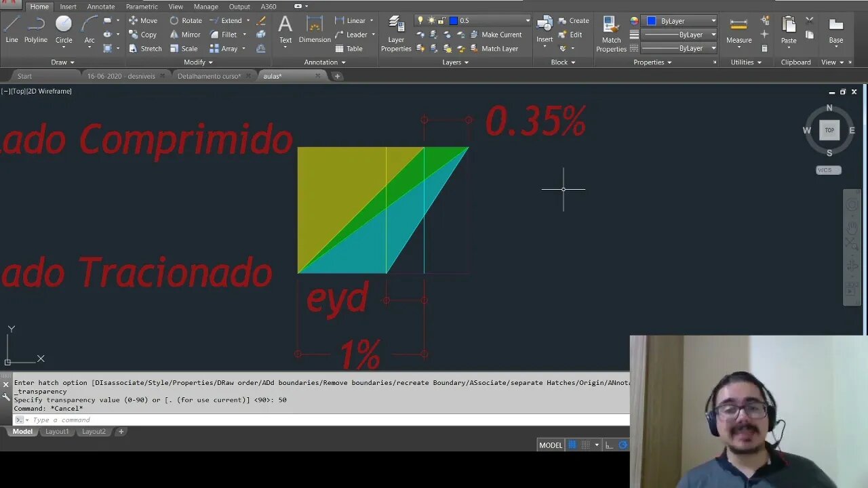The width and height of the screenshot is (868, 488).
Task: Click the Erase tool icon
Action: [261, 20]
